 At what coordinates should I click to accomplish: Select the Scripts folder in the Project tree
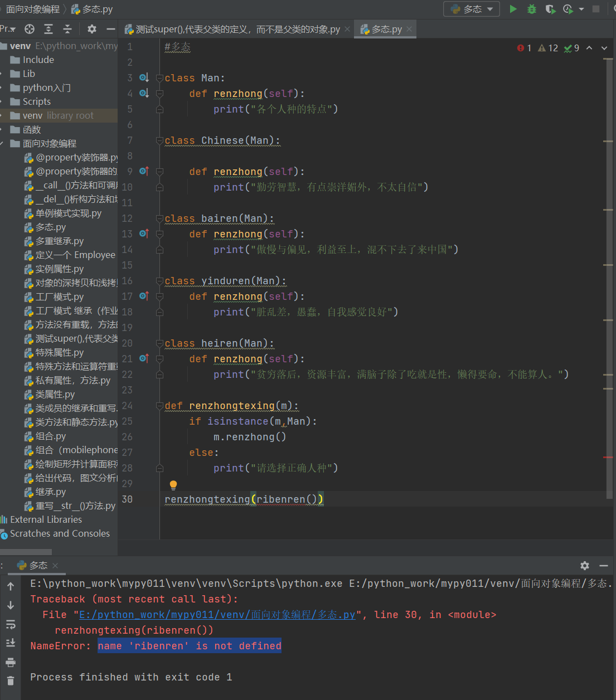pyautogui.click(x=59, y=101)
